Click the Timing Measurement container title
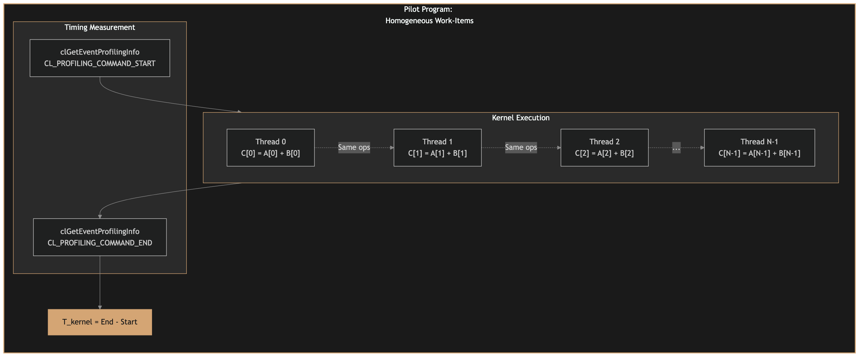The image size is (868, 361). pyautogui.click(x=100, y=27)
